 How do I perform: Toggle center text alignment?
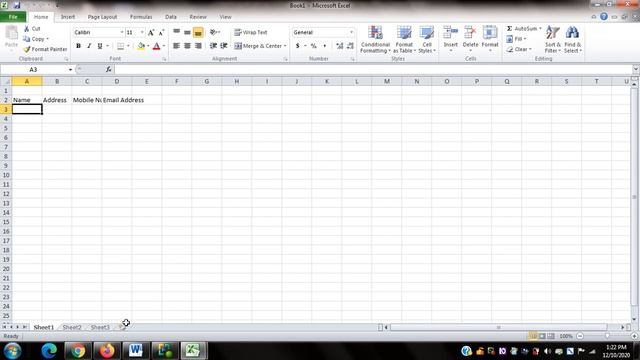point(187,46)
